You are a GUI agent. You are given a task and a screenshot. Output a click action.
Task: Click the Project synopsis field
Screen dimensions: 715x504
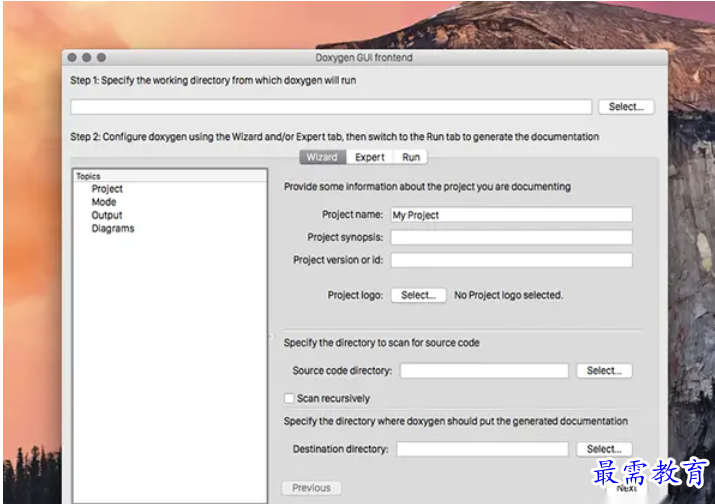(x=511, y=237)
